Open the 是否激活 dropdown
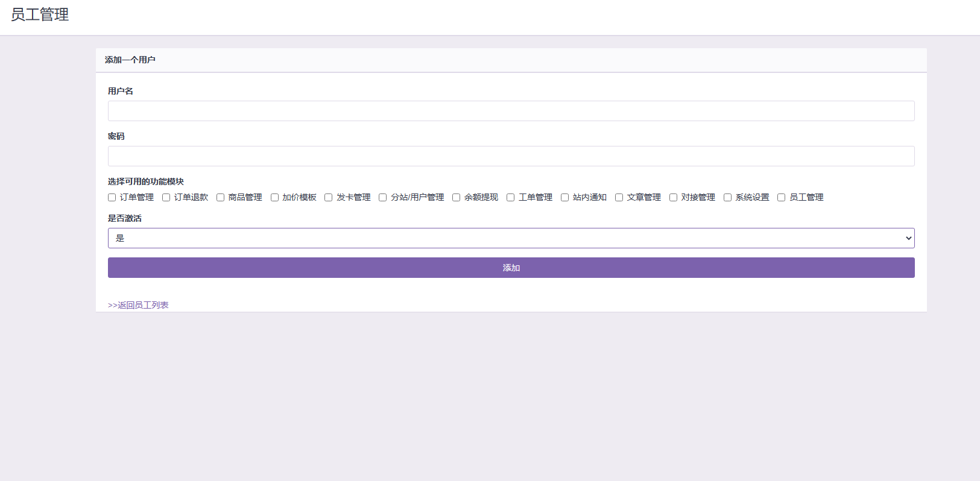This screenshot has height=481, width=980. [511, 238]
